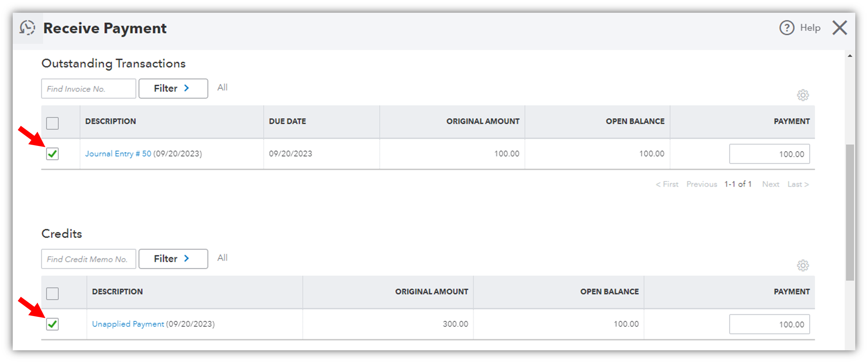The height and width of the screenshot is (363, 868).
Task: Go to Next page of transactions
Action: (770, 184)
